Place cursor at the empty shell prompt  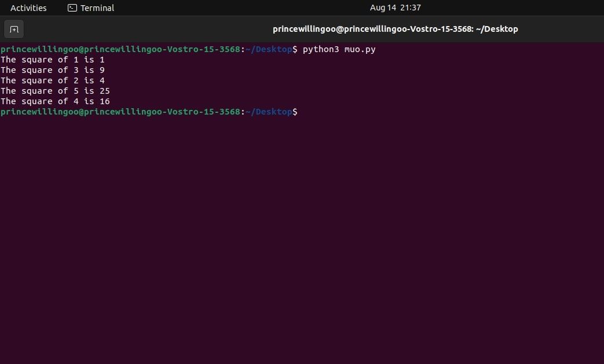304,112
